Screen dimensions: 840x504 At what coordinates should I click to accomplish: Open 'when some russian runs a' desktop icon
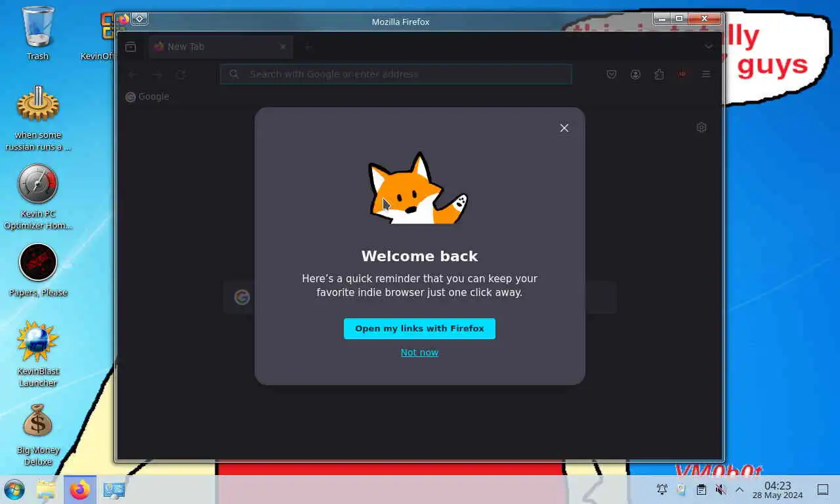click(38, 118)
